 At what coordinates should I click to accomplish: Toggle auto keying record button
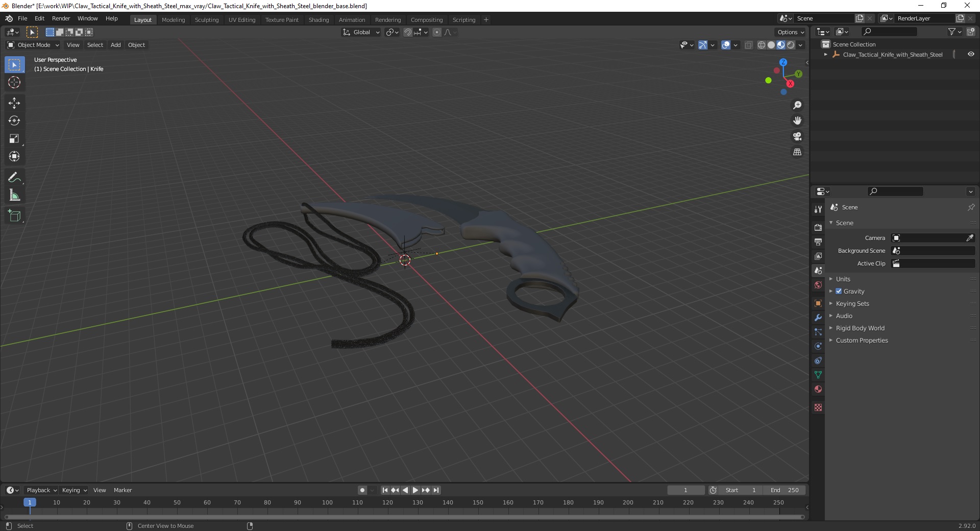362,490
